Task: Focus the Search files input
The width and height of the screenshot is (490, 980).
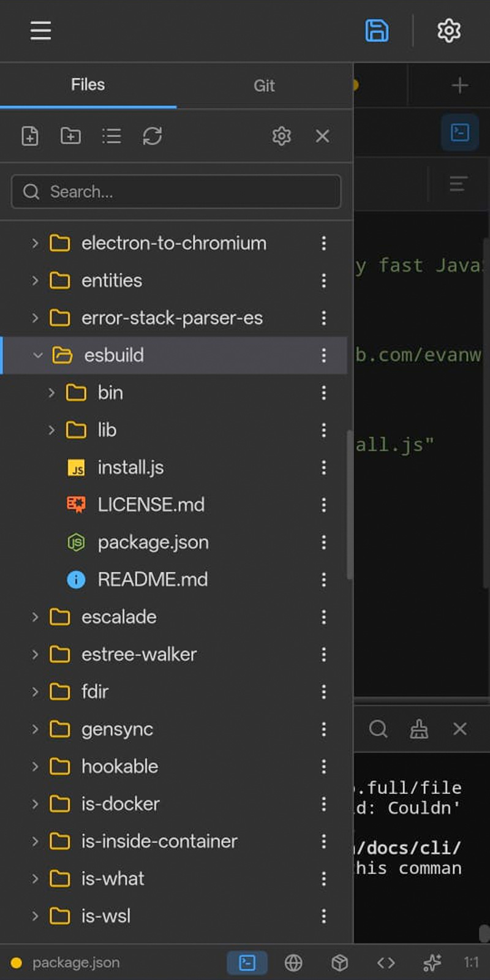Action: pos(176,192)
